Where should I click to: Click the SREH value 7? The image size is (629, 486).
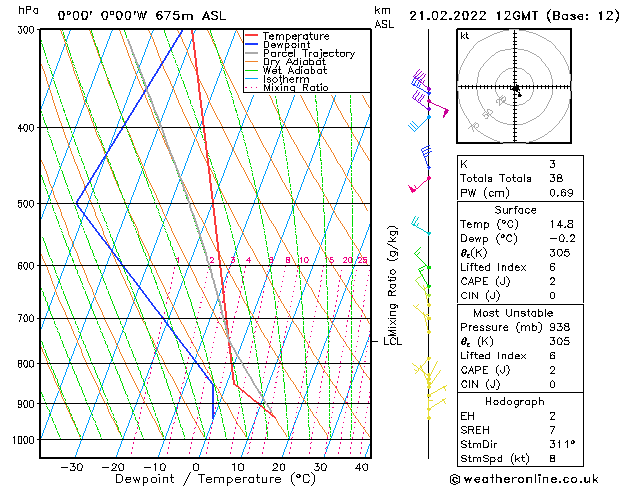tap(552, 430)
